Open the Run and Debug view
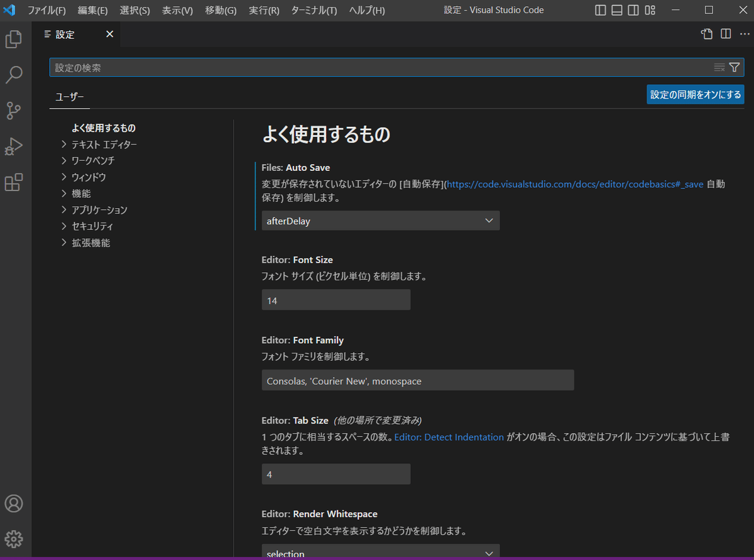Image resolution: width=754 pixels, height=560 pixels. pyautogui.click(x=14, y=146)
